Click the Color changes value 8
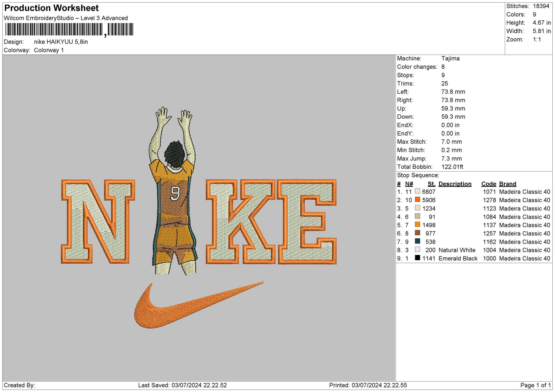 point(443,67)
